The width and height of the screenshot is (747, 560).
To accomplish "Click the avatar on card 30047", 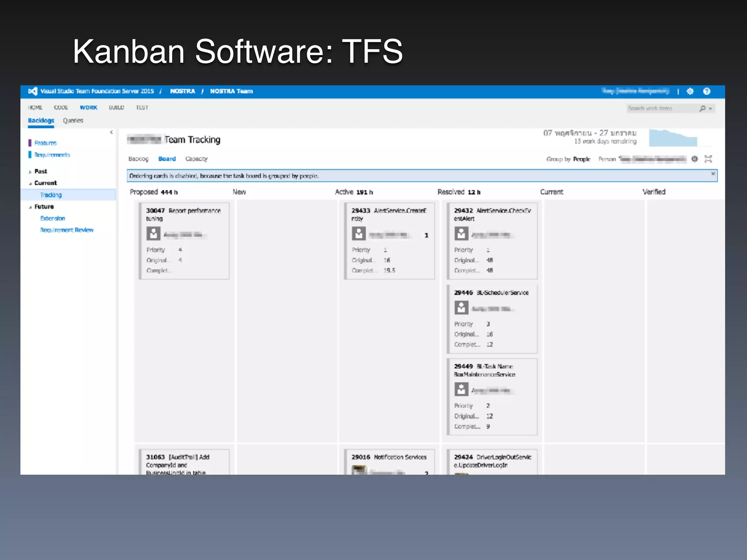I will point(153,233).
